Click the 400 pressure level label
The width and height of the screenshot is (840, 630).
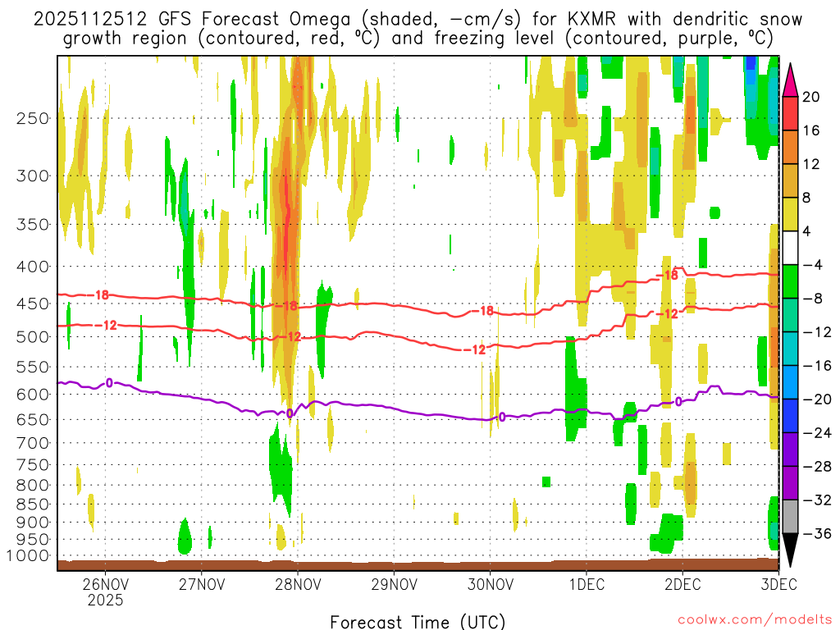tap(33, 267)
